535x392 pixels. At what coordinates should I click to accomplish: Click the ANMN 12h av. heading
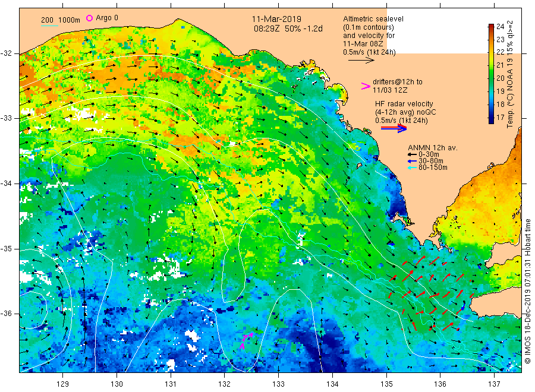click(433, 148)
